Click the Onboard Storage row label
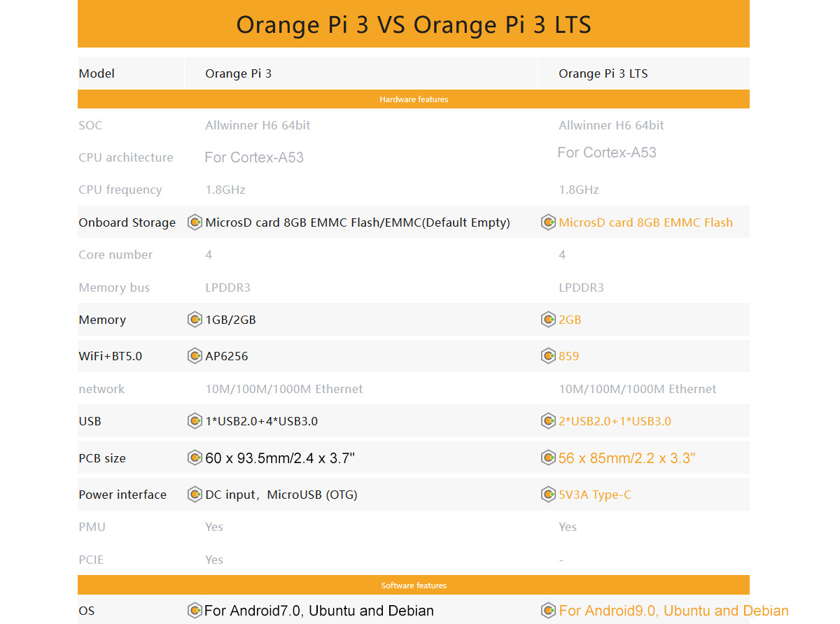Image resolution: width=840 pixels, height=624 pixels. coord(127,222)
